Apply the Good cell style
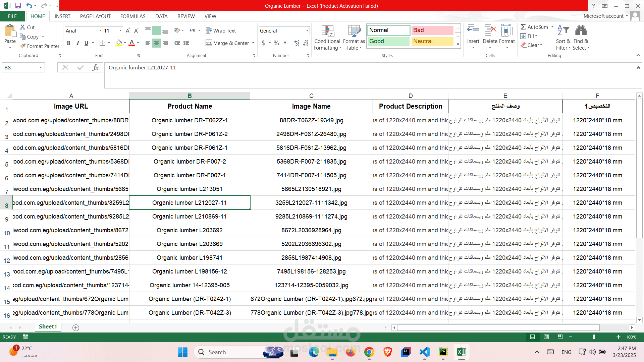The width and height of the screenshot is (644, 362). click(x=388, y=41)
